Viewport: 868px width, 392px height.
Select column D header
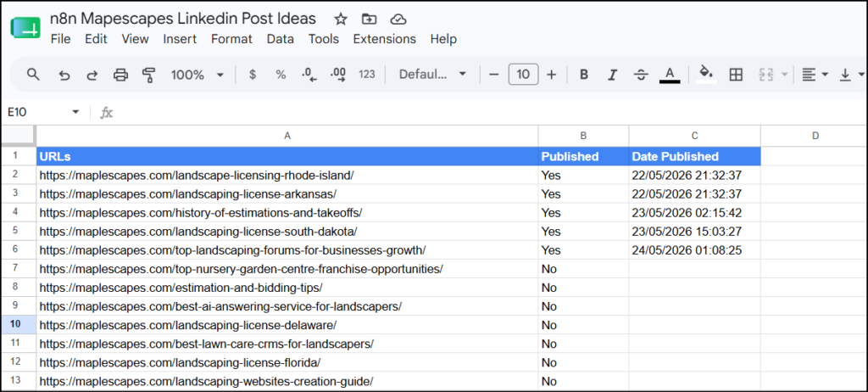coord(814,136)
